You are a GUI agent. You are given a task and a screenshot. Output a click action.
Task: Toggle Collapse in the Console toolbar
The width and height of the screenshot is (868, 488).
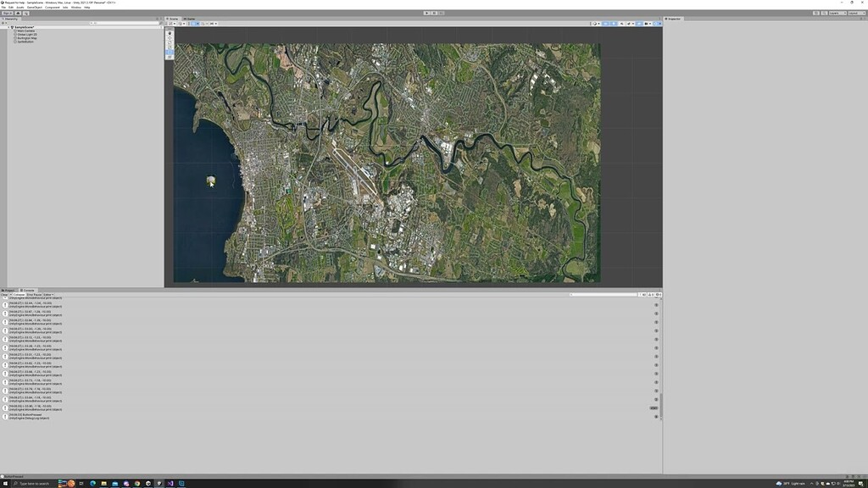tap(19, 294)
